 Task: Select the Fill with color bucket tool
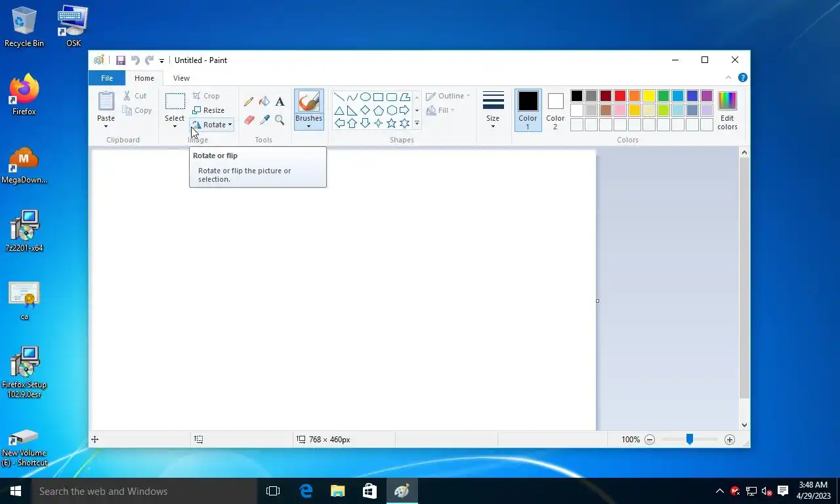coord(264,102)
